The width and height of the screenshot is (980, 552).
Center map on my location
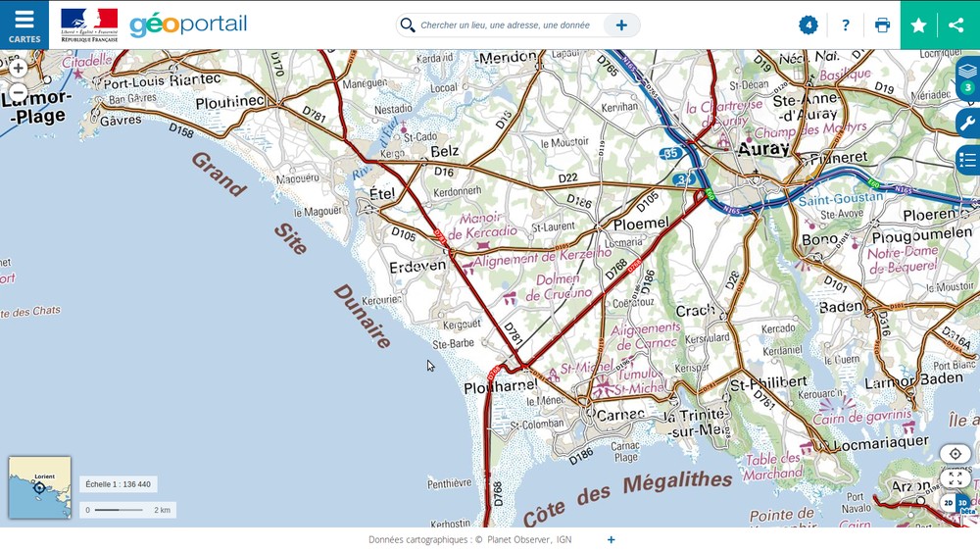(955, 454)
